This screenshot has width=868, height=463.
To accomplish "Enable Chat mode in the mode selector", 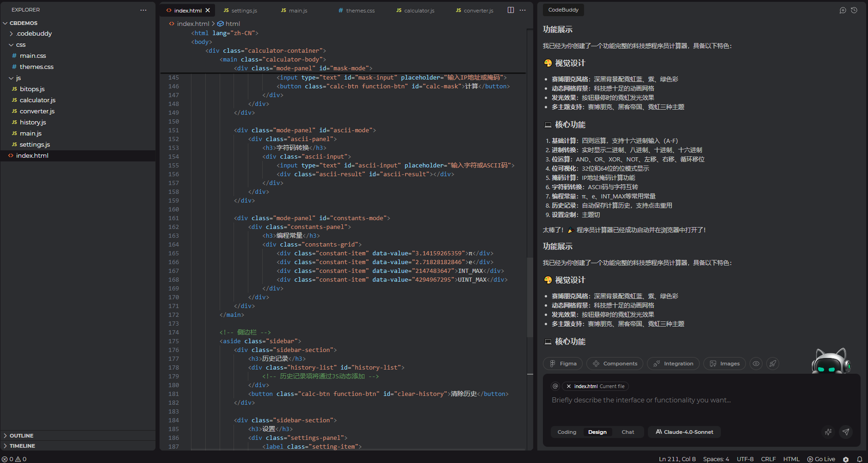I will (x=627, y=432).
